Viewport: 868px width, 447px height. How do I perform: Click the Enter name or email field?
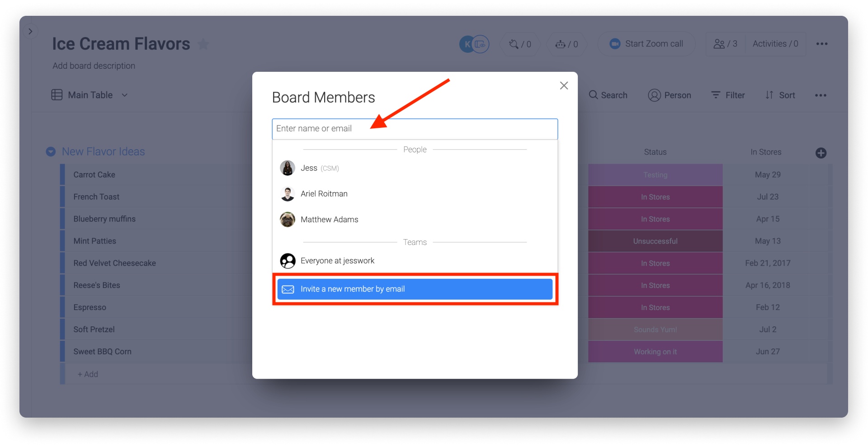pos(415,129)
